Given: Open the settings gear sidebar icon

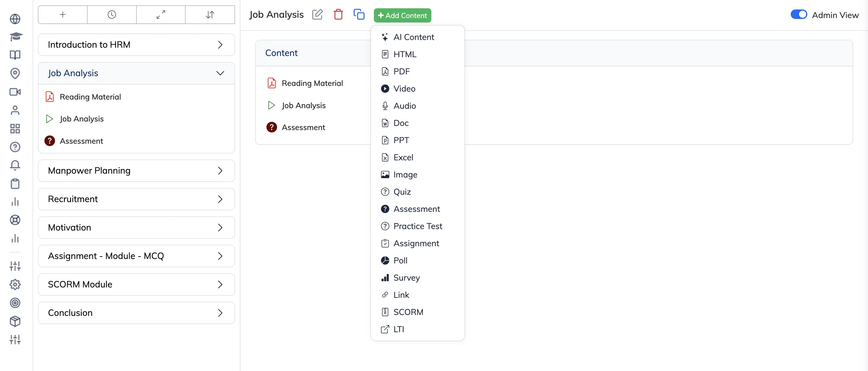Looking at the screenshot, I should pyautogui.click(x=15, y=284).
